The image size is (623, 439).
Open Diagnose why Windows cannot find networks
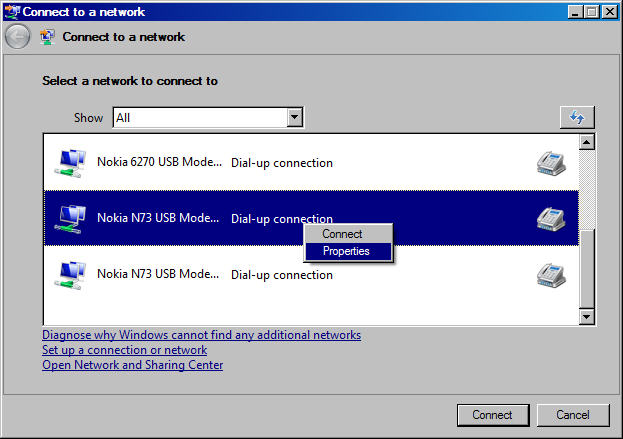pos(201,335)
